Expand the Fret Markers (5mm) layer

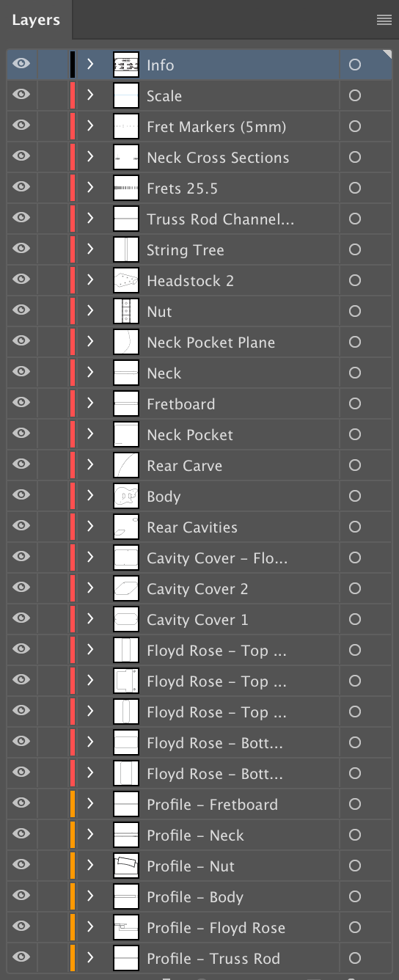(x=90, y=126)
